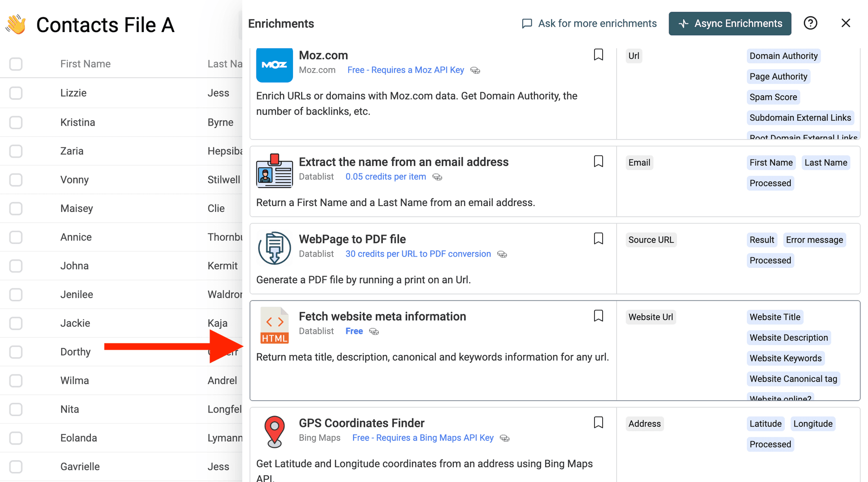The image size is (868, 482).
Task: Close the Enrichments panel
Action: coord(845,23)
